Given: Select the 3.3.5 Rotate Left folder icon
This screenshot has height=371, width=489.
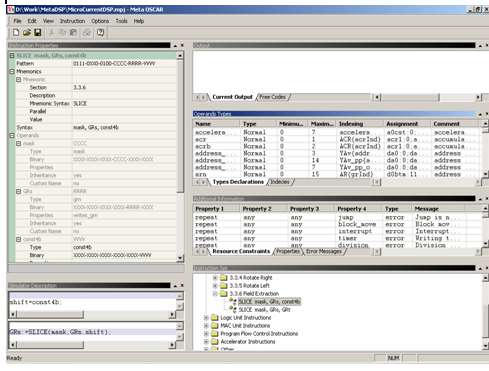Looking at the screenshot, I should (224, 286).
